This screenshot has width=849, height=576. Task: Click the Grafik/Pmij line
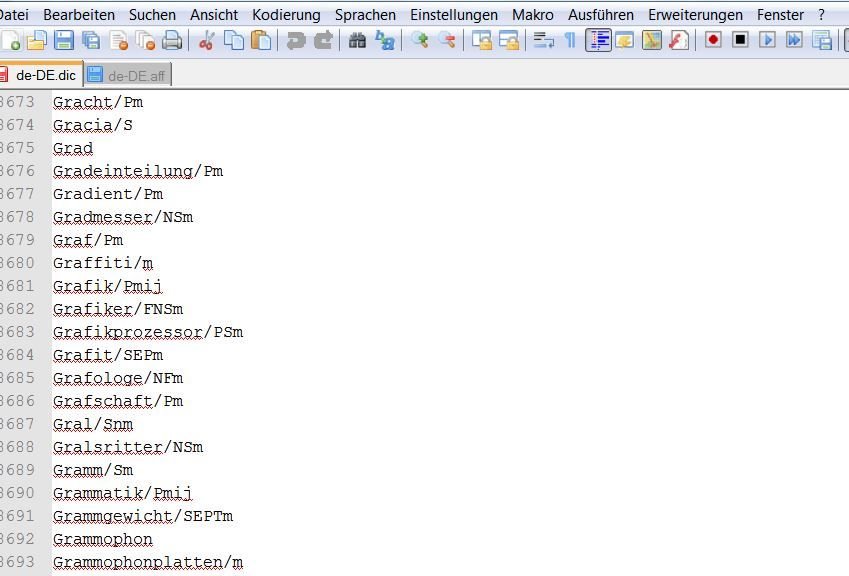pyautogui.click(x=108, y=286)
